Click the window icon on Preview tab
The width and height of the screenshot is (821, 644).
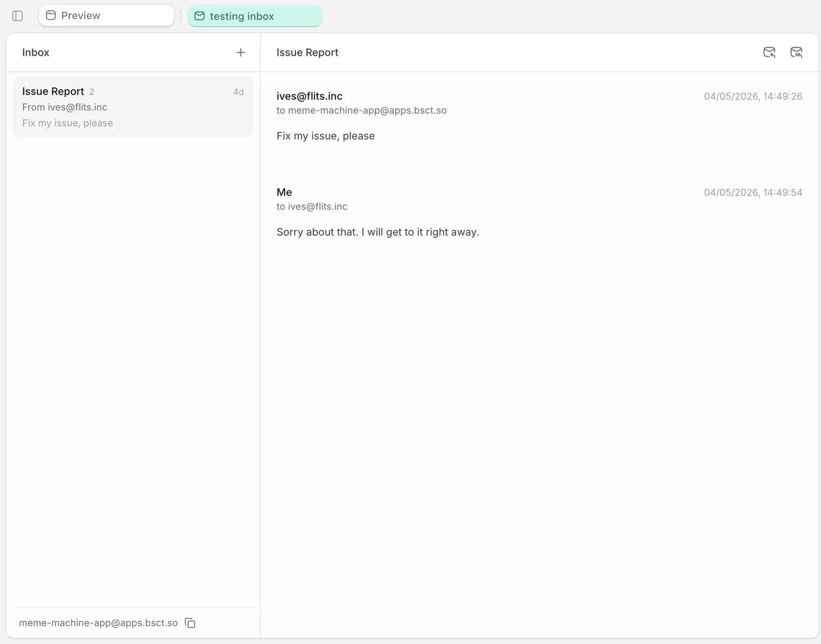51,15
